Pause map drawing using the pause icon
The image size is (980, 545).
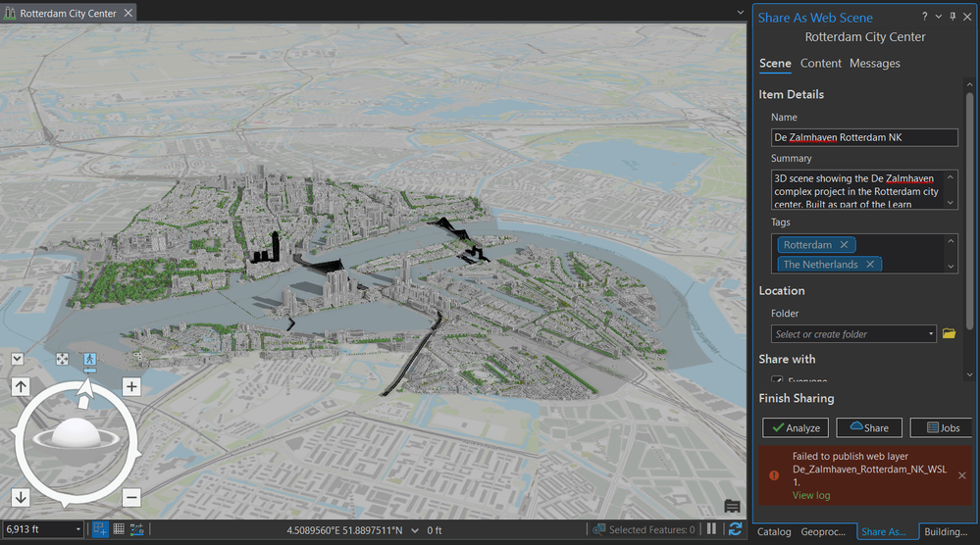click(x=711, y=529)
